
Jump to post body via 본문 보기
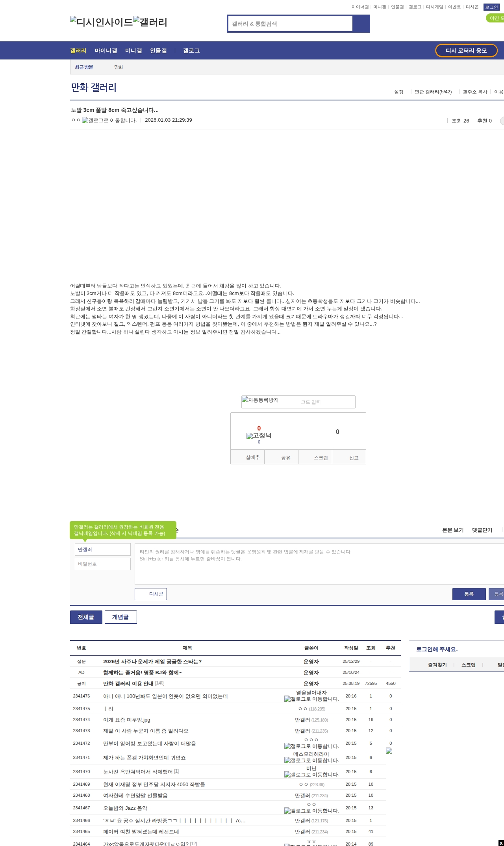click(x=453, y=530)
